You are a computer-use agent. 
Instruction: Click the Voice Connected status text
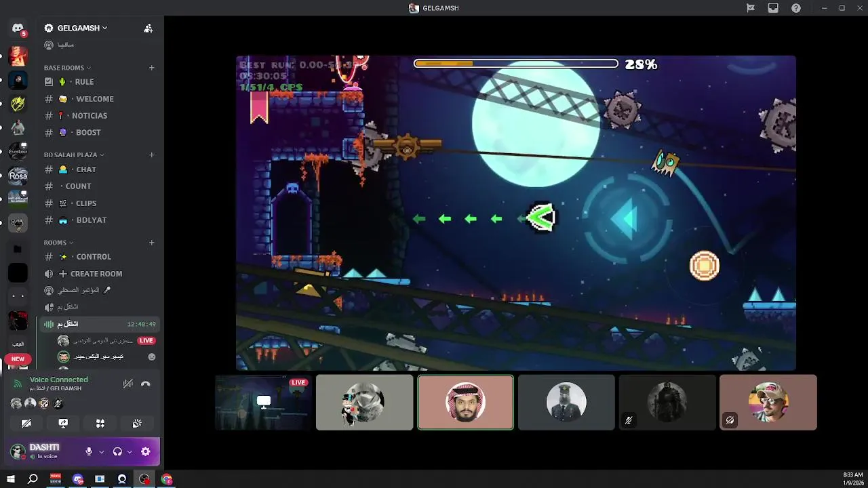coord(59,380)
